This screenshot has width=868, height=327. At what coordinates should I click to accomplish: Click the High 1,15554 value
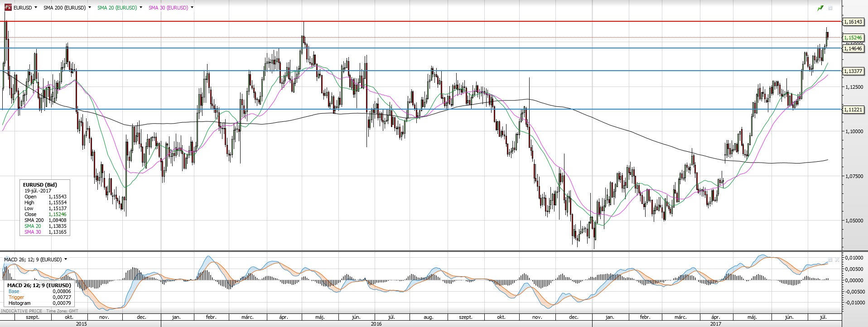(x=58, y=202)
